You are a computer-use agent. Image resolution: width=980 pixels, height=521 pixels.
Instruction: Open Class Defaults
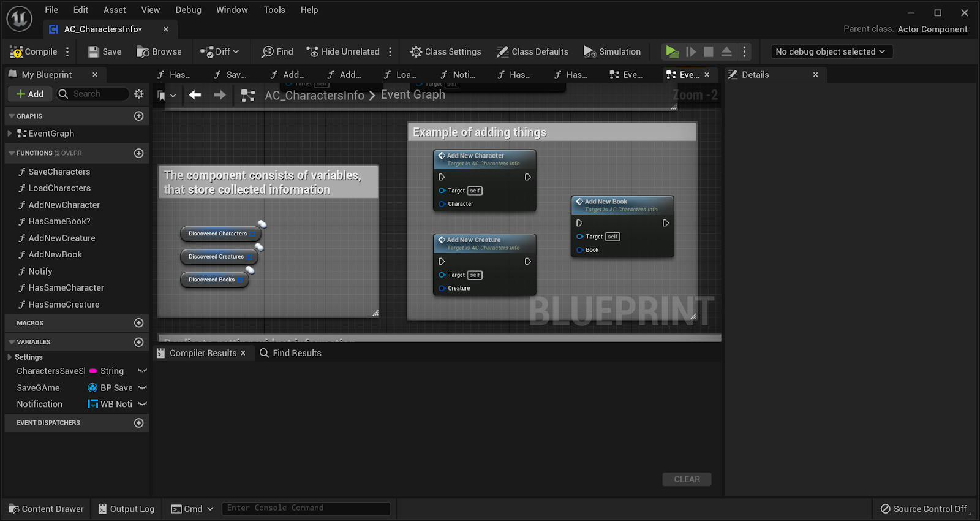point(533,52)
